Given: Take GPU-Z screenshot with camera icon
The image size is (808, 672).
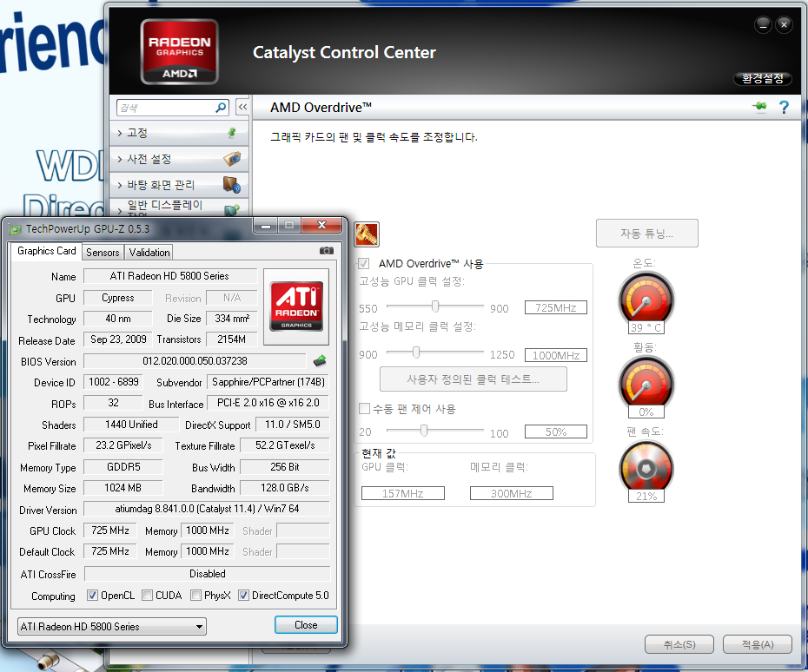Looking at the screenshot, I should tap(326, 251).
